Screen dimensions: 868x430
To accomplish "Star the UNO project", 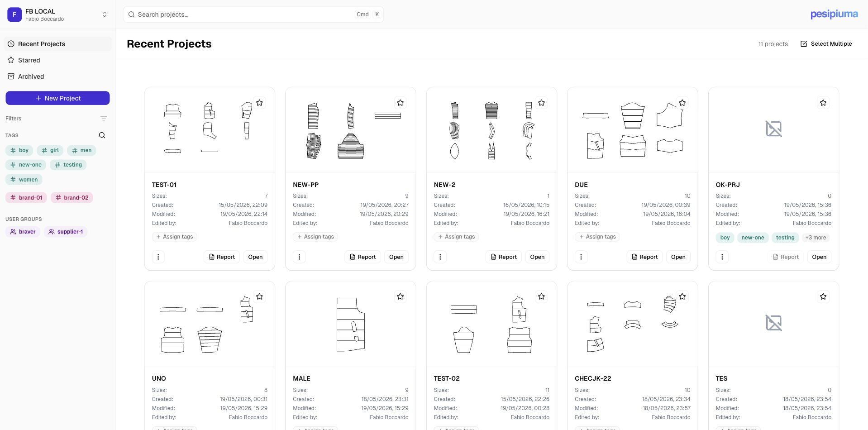I will pyautogui.click(x=259, y=296).
